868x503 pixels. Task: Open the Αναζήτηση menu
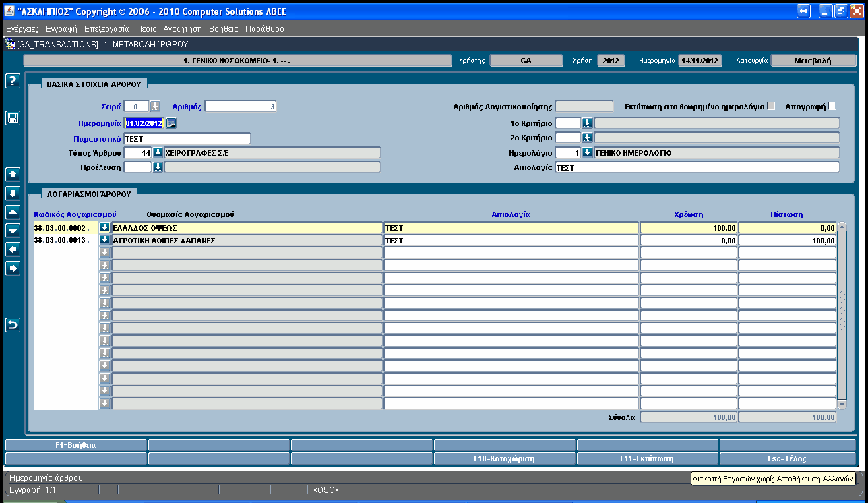[x=183, y=29]
